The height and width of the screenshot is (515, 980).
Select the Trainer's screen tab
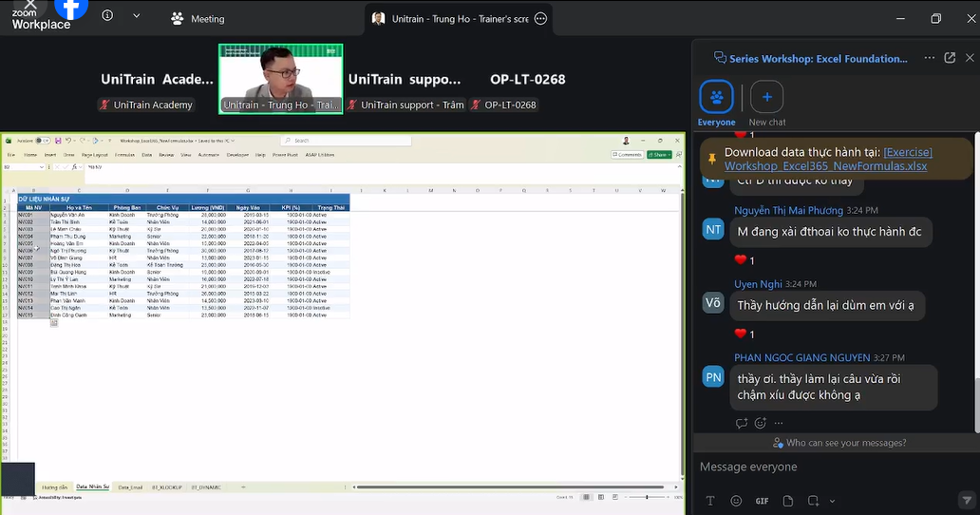point(458,19)
